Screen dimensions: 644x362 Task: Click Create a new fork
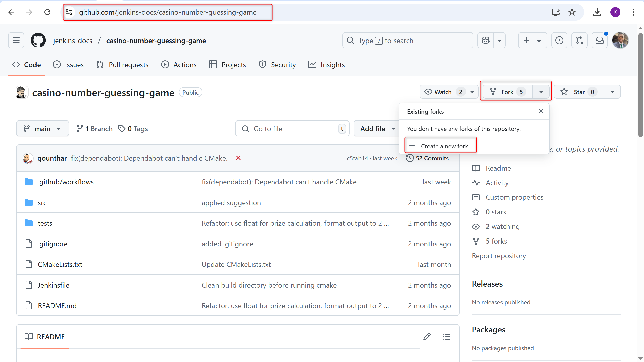click(x=440, y=146)
